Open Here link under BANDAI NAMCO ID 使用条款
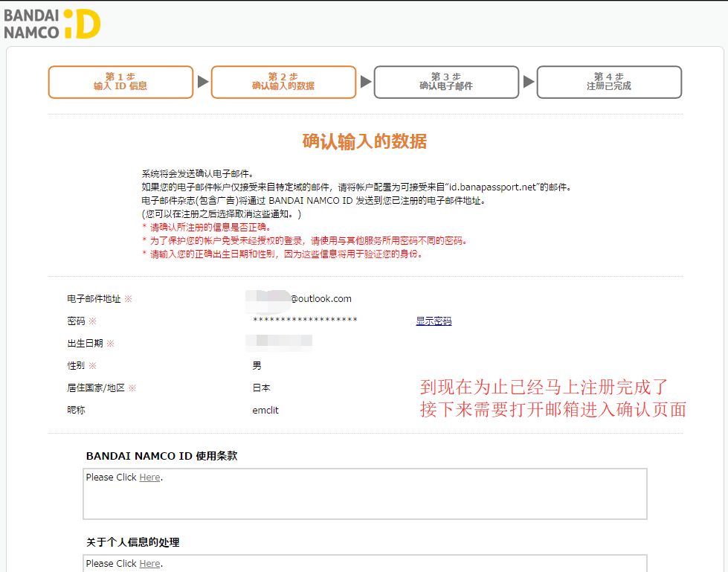The height and width of the screenshot is (572, 728). pos(149,478)
